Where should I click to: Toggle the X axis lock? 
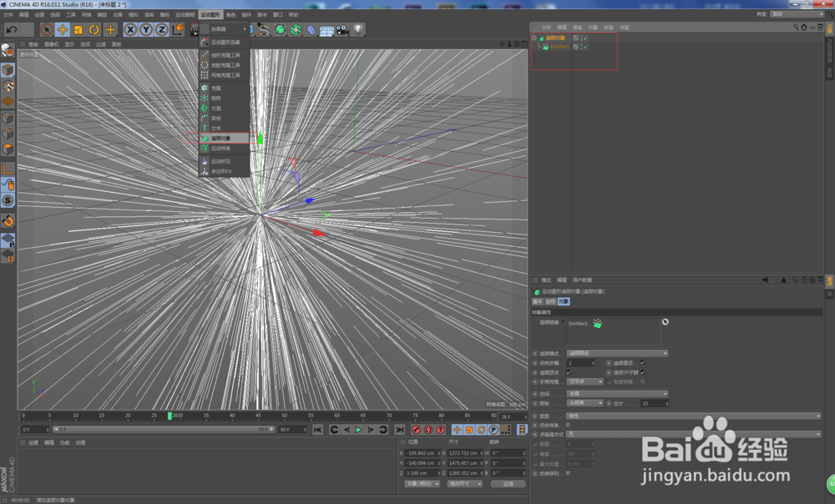coord(130,30)
